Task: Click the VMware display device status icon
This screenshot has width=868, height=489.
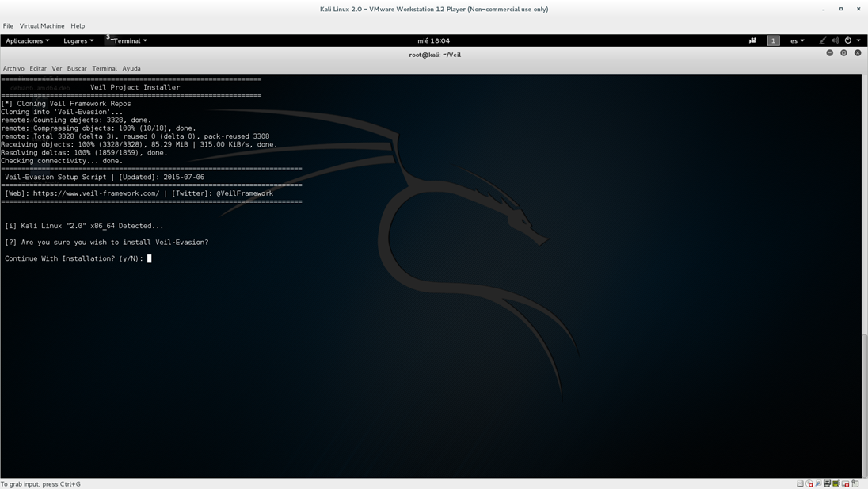Action: [845, 483]
